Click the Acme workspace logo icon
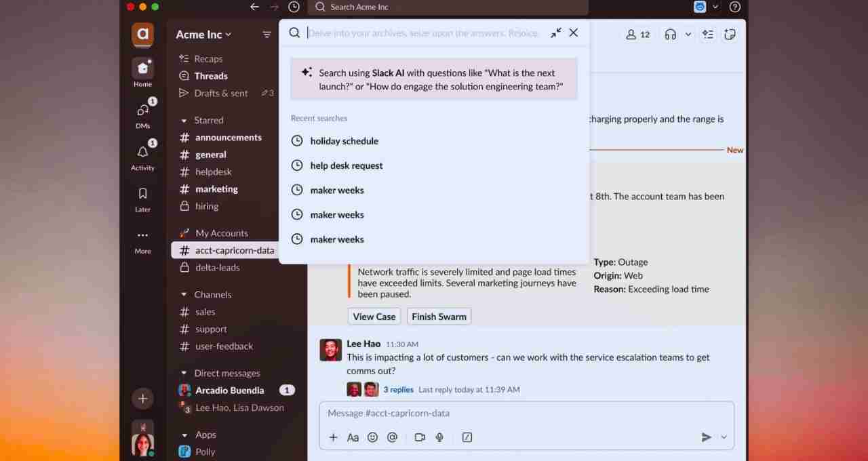This screenshot has height=461, width=868. [142, 34]
